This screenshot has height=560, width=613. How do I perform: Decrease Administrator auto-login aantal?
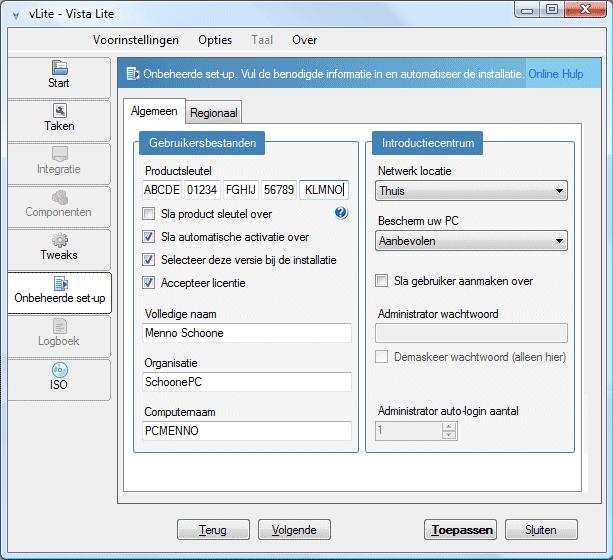(x=449, y=435)
